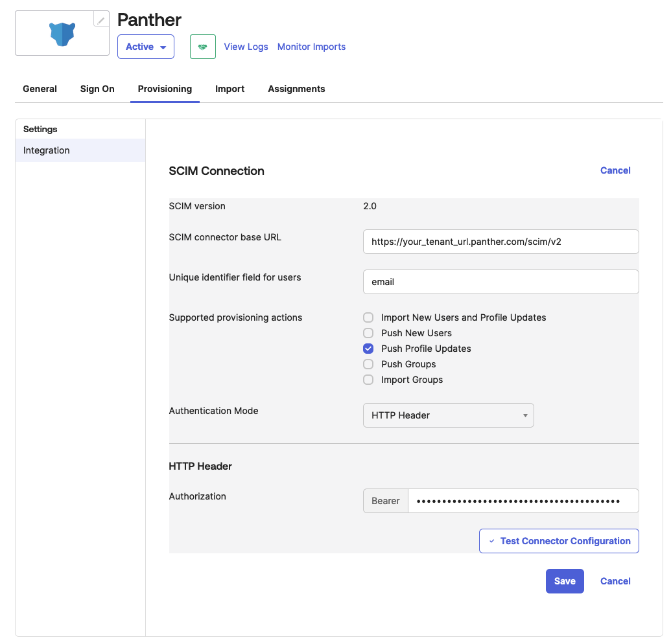Viewport: 671px width, 644px height.
Task: Enable the Push New Users option
Action: click(x=368, y=333)
